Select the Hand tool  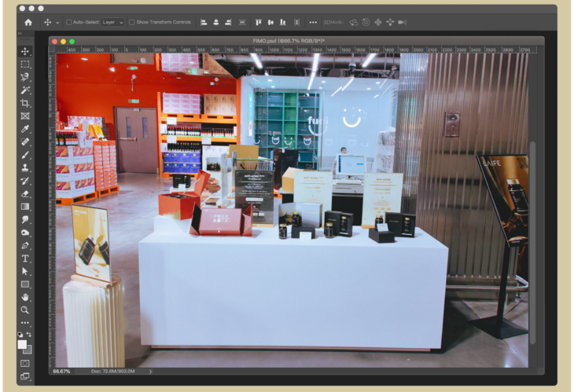25,297
